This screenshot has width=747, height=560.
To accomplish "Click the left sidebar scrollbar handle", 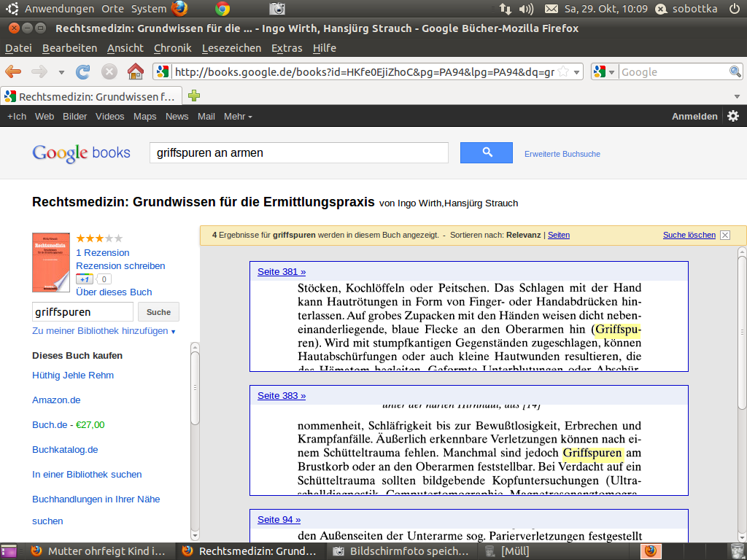I will [x=195, y=388].
